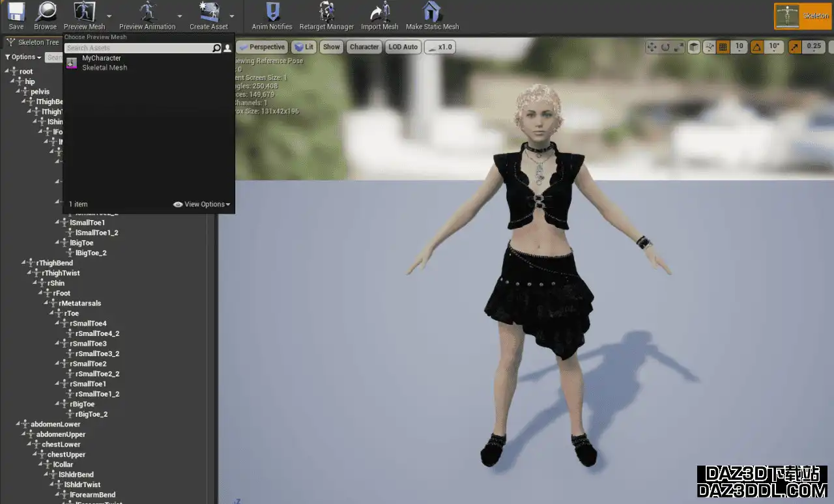Collapse the rThighBend bone node

24,263
